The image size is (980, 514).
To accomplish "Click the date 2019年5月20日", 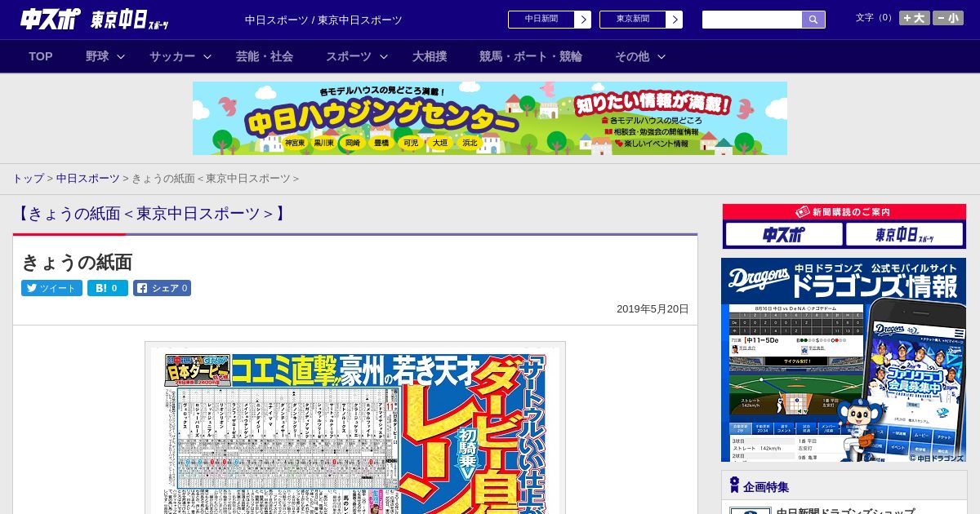I will [653, 309].
